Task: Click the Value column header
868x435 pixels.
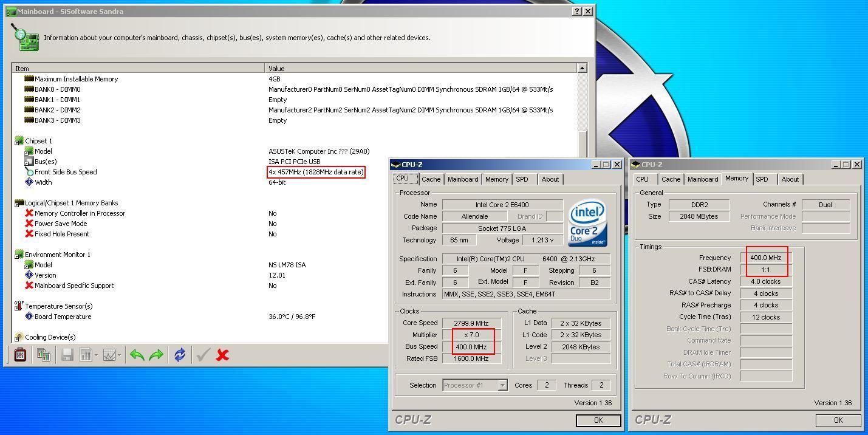Action: pyautogui.click(x=421, y=69)
